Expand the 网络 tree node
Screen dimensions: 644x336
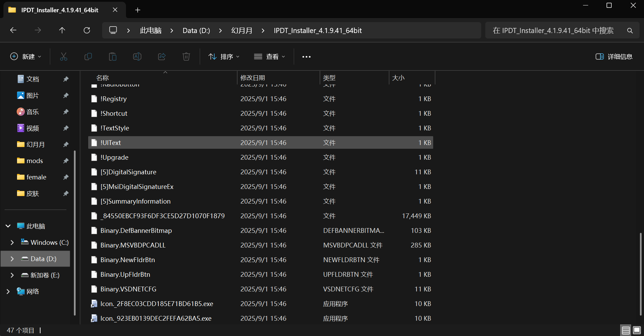pos(8,291)
